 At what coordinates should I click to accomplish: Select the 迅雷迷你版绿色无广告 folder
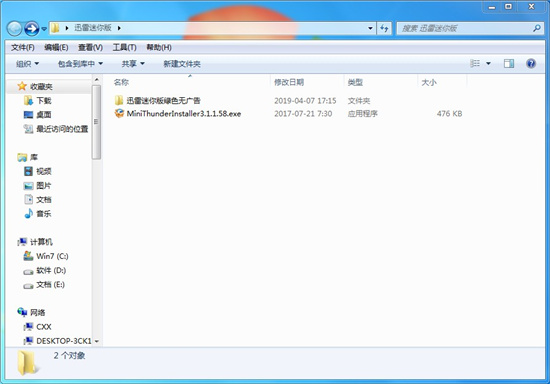163,101
